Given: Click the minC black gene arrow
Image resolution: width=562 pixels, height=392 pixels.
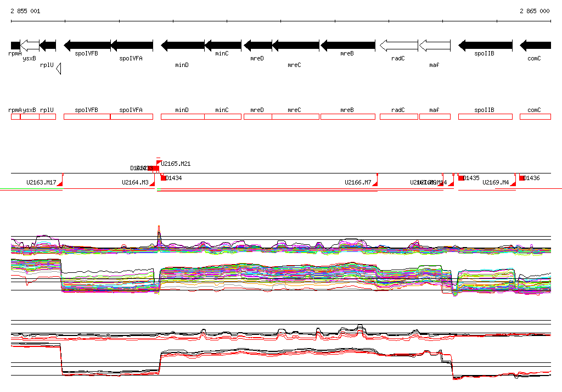Looking at the screenshot, I should (223, 46).
